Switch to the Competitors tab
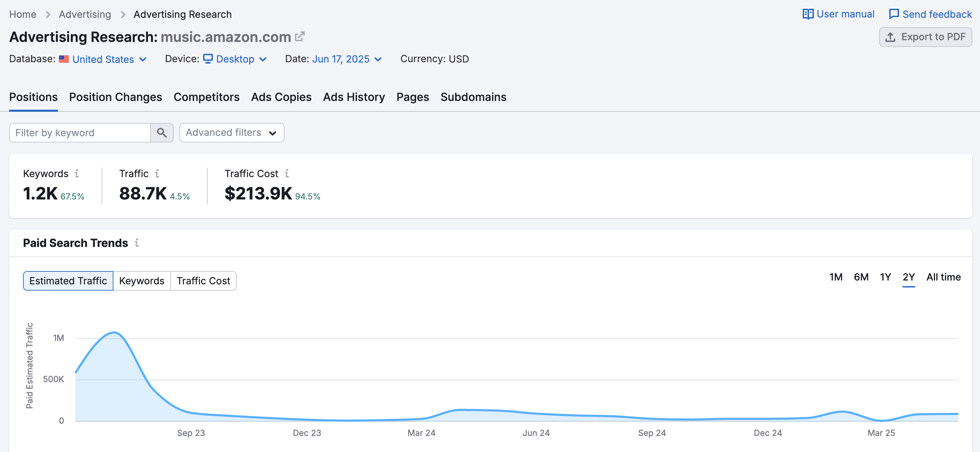Screen dimensions: 980x452 206,97
